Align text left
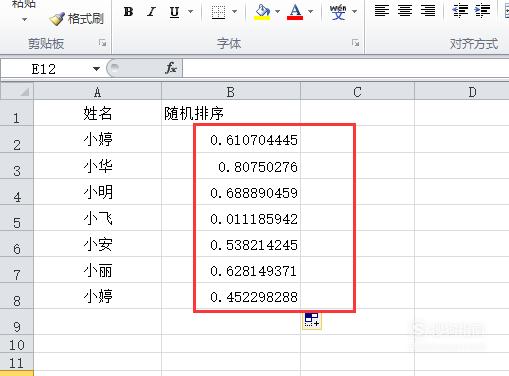This screenshot has width=509, height=376. tap(382, 11)
